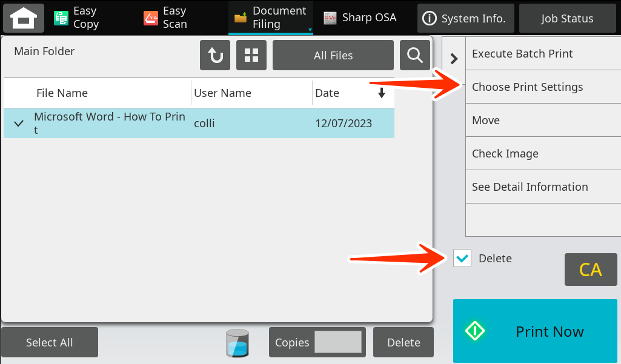Expand the Microsoft Word file entry
The width and height of the screenshot is (621, 364).
(18, 123)
